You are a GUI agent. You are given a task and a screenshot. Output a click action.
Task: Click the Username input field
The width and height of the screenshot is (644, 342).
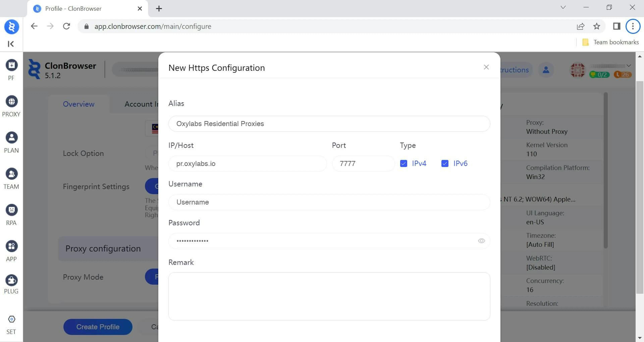tap(329, 202)
